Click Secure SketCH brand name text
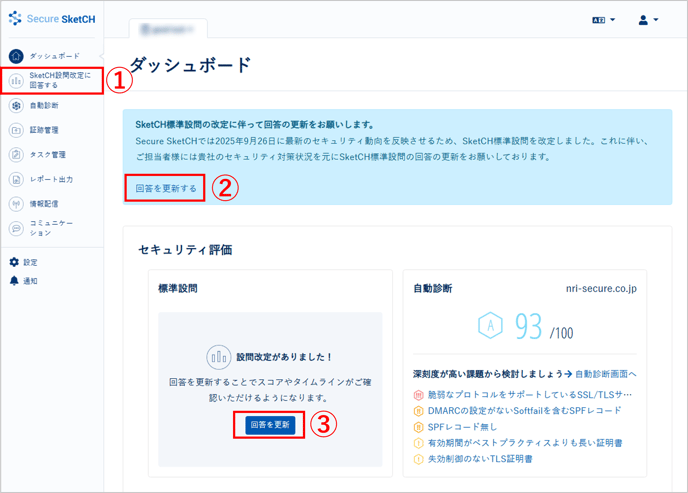This screenshot has height=493, width=688. click(61, 19)
